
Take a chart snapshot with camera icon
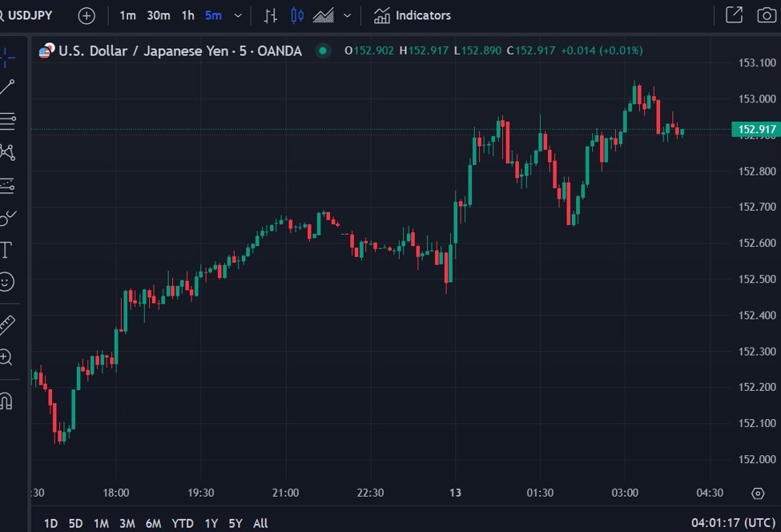tap(766, 15)
